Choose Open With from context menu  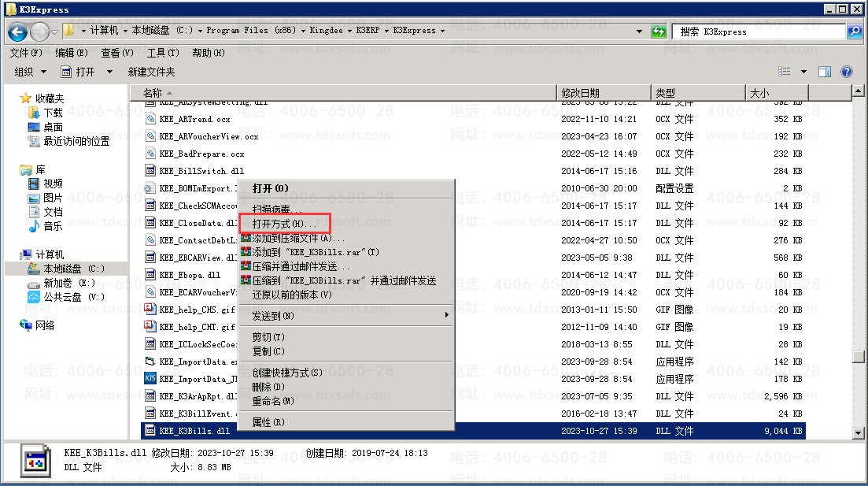point(283,224)
